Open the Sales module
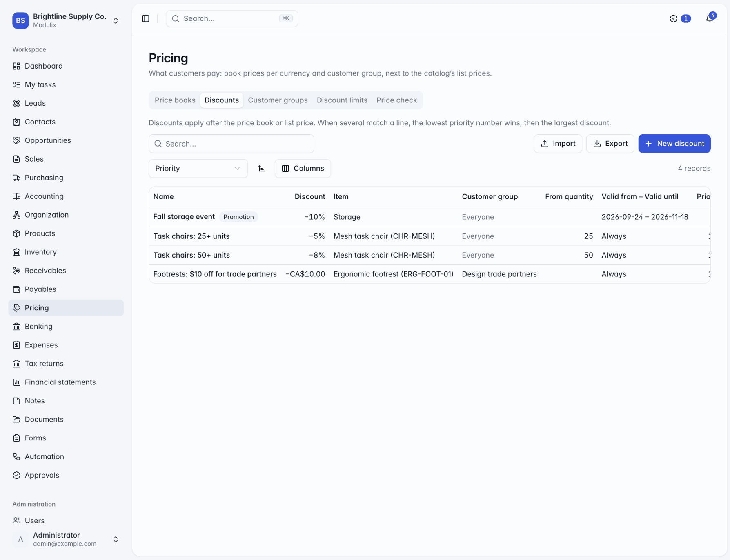Screen dimensions: 730x560 (x=66, y=159)
